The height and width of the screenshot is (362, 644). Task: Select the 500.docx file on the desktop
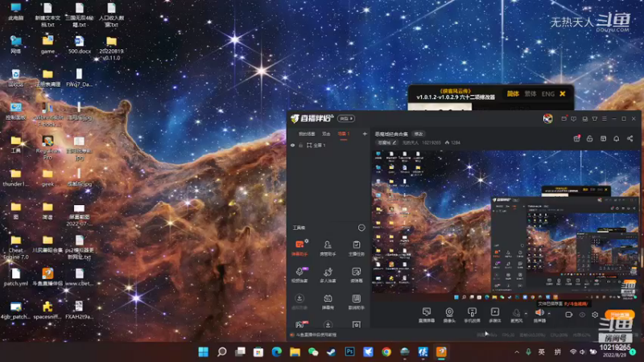point(79,45)
